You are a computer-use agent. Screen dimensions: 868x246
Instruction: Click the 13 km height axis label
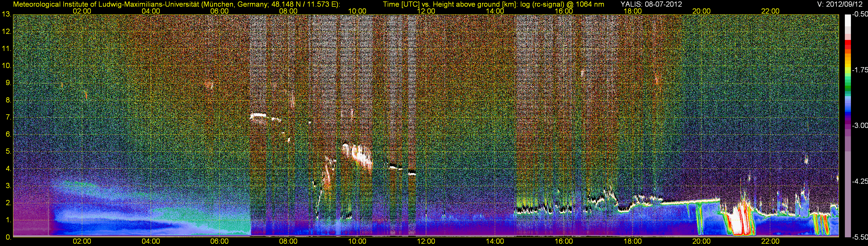tap(6, 14)
